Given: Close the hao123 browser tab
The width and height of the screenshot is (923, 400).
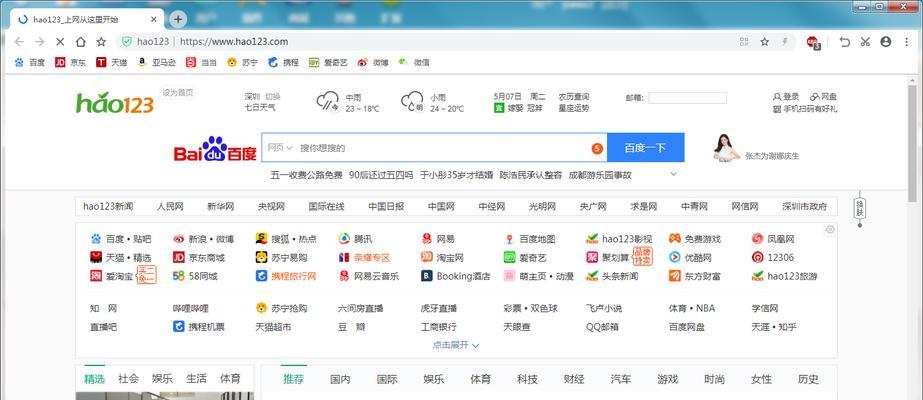Looking at the screenshot, I should tap(154, 19).
